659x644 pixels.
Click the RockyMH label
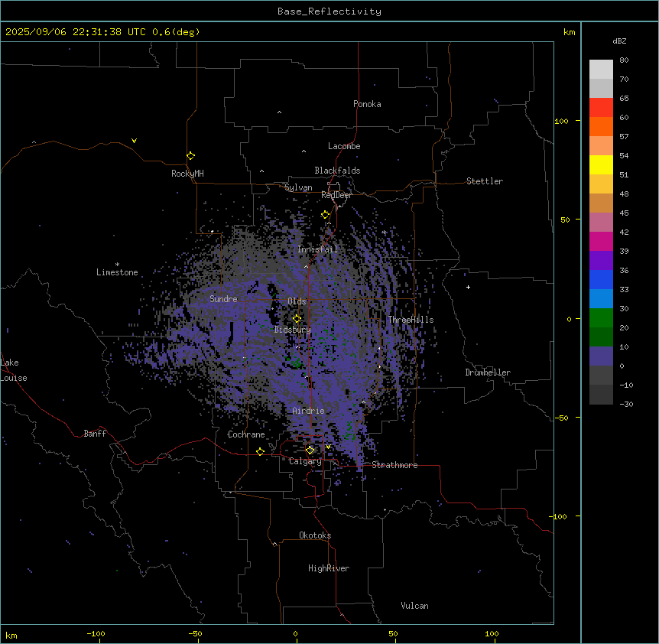(187, 174)
